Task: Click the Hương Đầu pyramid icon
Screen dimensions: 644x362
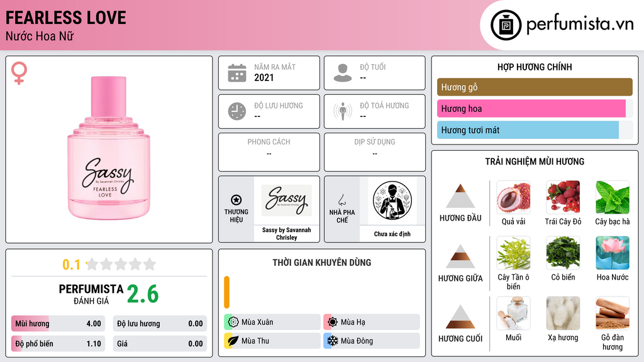Action: 460,196
